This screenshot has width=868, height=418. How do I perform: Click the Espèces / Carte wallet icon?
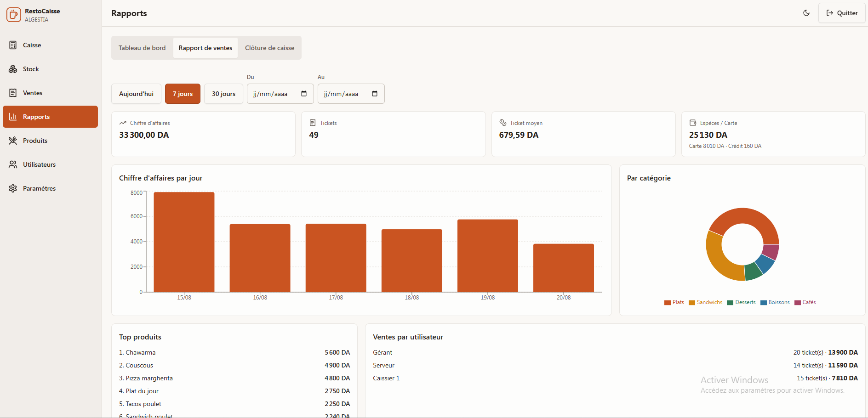click(693, 123)
